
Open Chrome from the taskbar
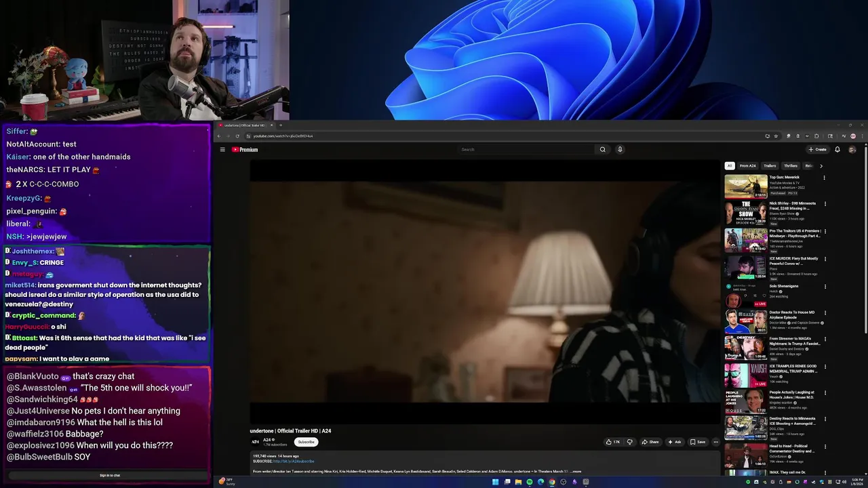[552, 482]
